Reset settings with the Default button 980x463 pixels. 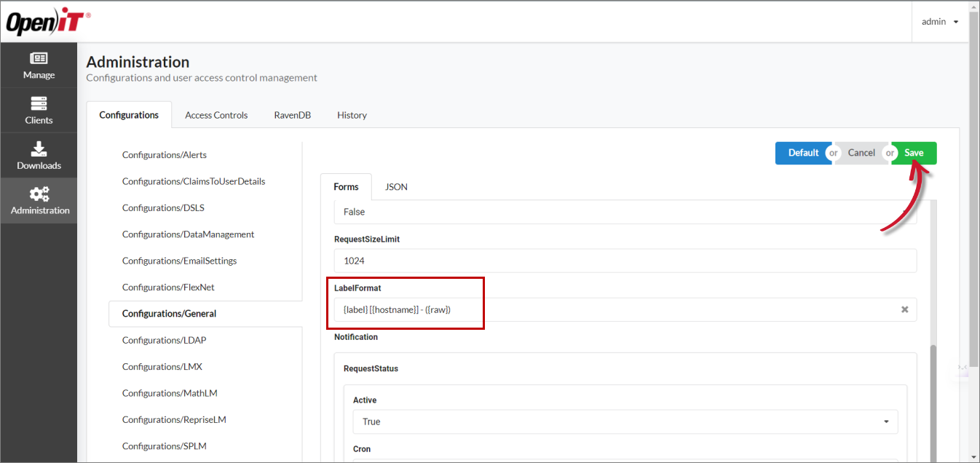[x=803, y=153]
